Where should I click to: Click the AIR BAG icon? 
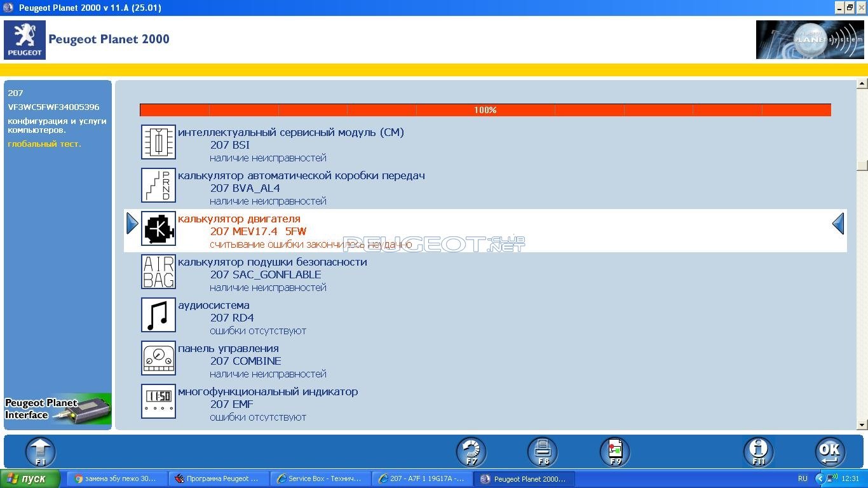pyautogui.click(x=158, y=272)
